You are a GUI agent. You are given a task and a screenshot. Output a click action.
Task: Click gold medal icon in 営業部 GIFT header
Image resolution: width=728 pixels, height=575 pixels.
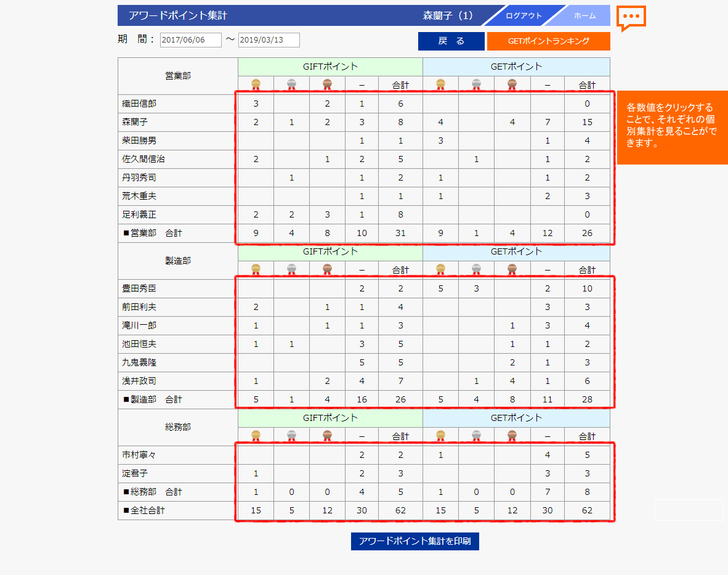pyautogui.click(x=256, y=85)
